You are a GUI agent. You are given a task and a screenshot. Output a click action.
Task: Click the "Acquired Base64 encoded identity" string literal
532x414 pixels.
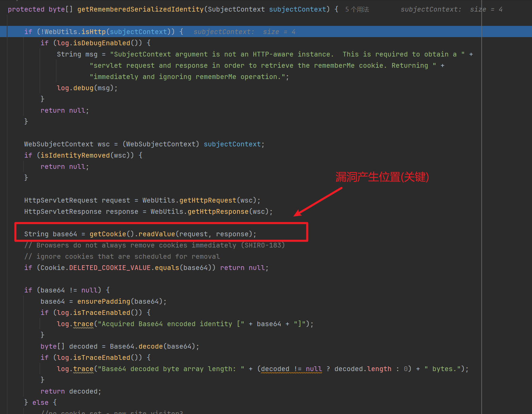[165, 324]
